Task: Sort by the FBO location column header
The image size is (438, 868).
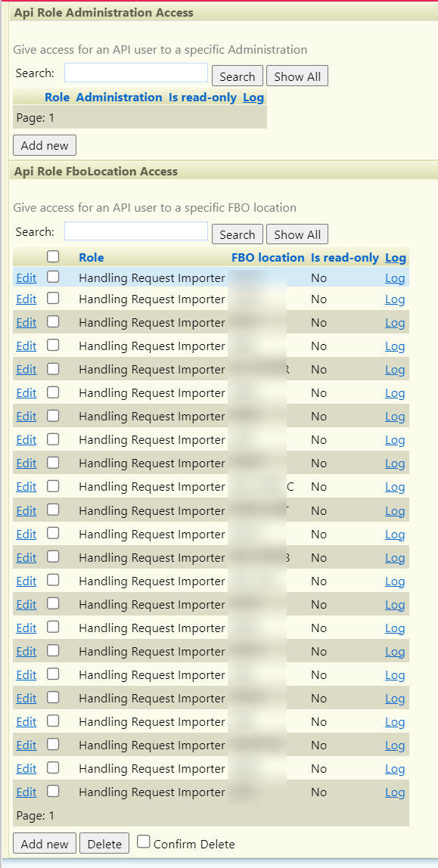Action: coord(268,257)
